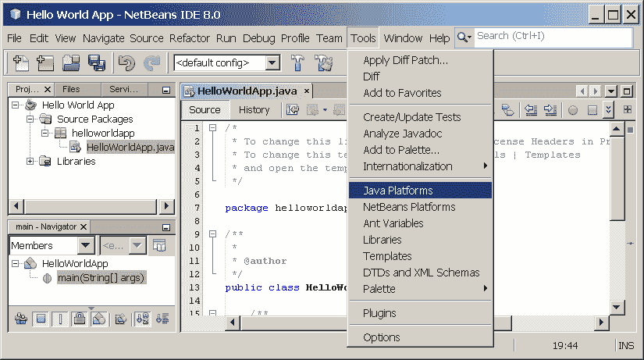This screenshot has width=644, height=360.
Task: Fold the Javadoc block at line 9
Action: point(213,233)
